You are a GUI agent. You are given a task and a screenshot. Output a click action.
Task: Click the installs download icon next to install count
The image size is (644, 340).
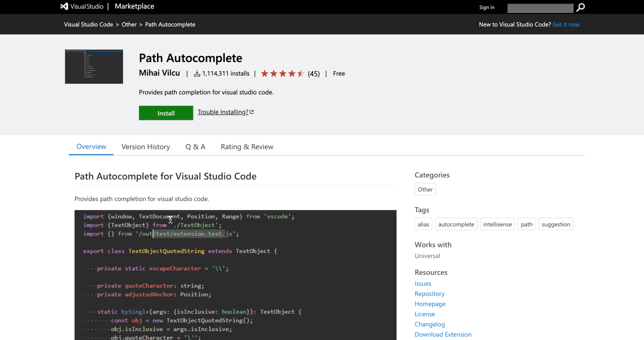(197, 73)
